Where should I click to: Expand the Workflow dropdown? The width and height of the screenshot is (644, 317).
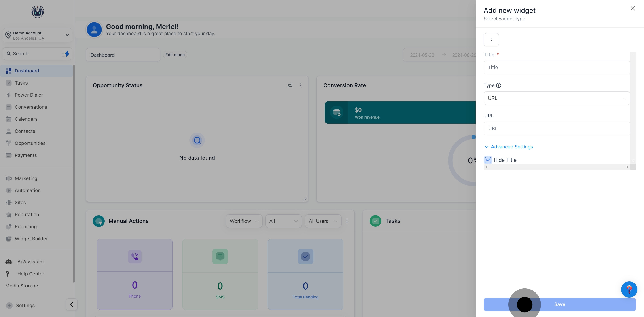click(x=244, y=221)
